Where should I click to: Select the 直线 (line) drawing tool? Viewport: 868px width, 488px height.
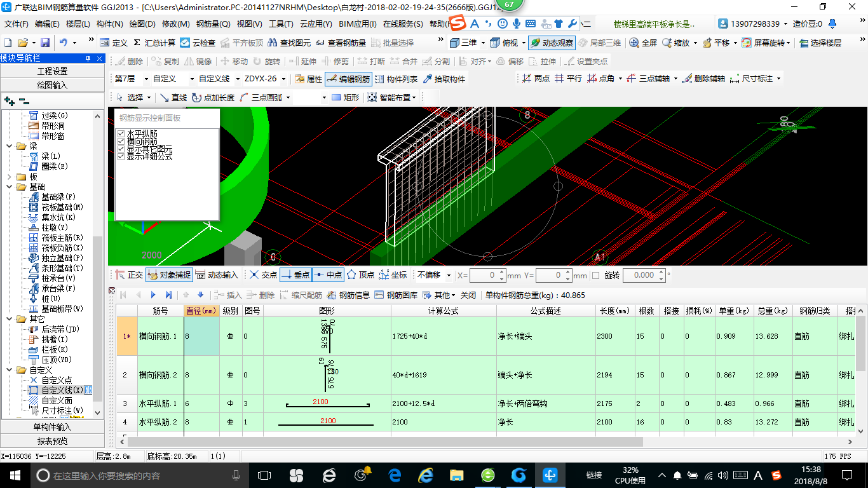[173, 97]
